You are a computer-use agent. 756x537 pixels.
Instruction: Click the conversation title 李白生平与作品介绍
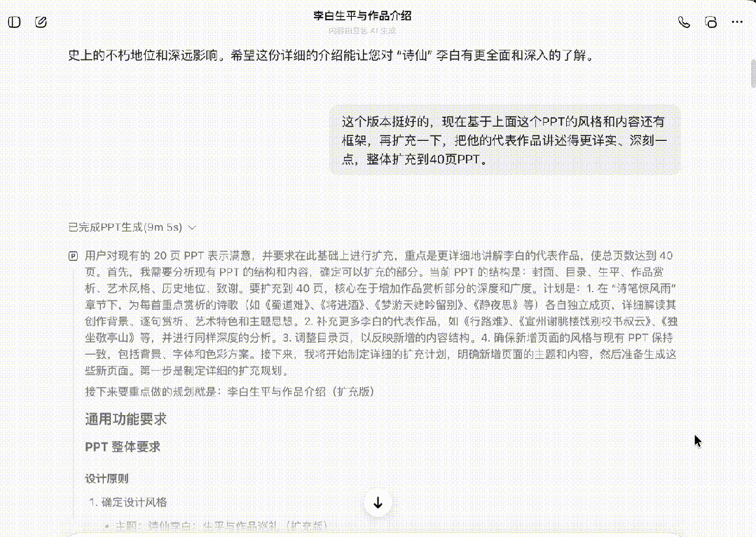point(362,15)
